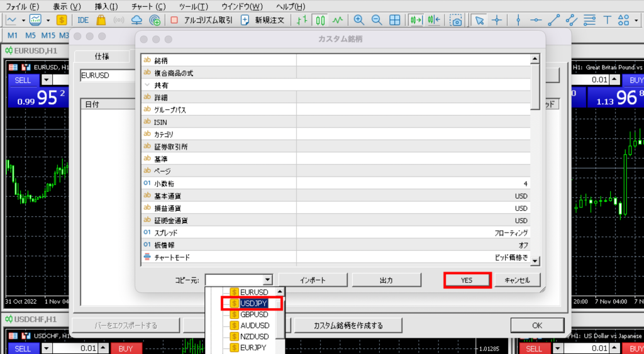644x354 pixels.
Task: Click the dollar symbols icon in toolbar
Action: pos(62,19)
